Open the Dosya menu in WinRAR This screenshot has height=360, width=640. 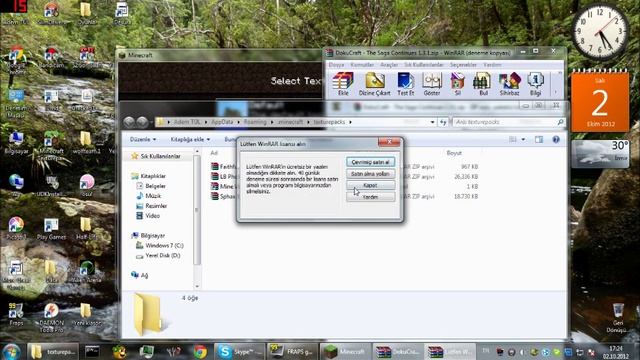coord(336,65)
